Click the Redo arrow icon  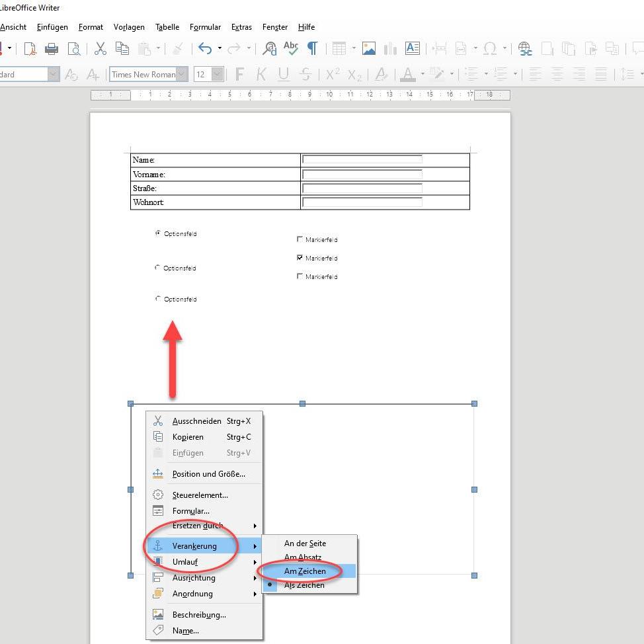pyautogui.click(x=234, y=48)
